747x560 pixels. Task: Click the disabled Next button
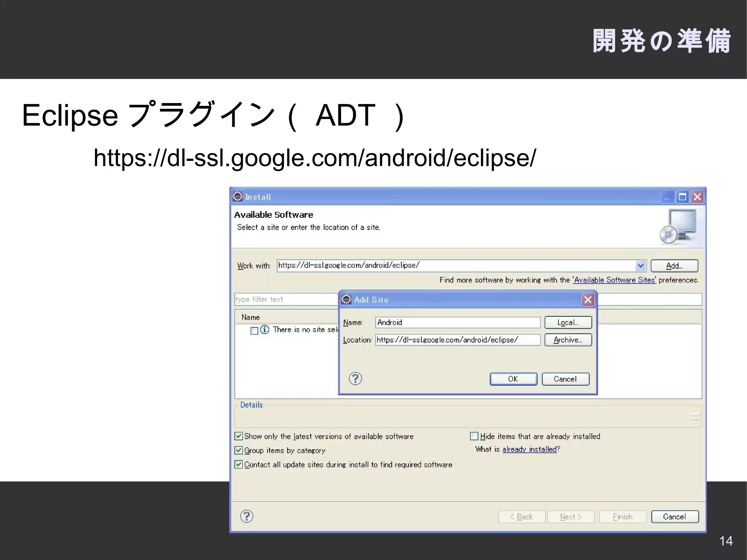coord(571,517)
